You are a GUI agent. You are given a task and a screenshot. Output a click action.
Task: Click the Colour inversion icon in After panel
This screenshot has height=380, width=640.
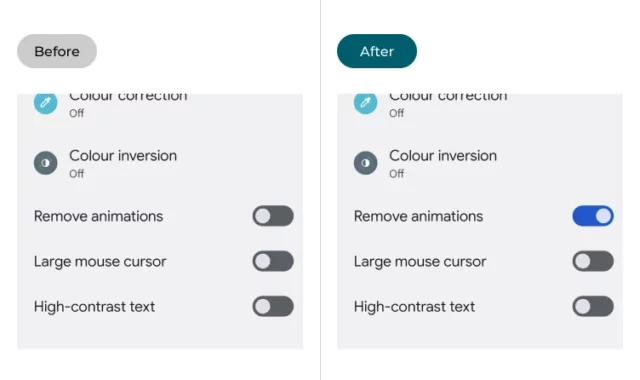[365, 163]
